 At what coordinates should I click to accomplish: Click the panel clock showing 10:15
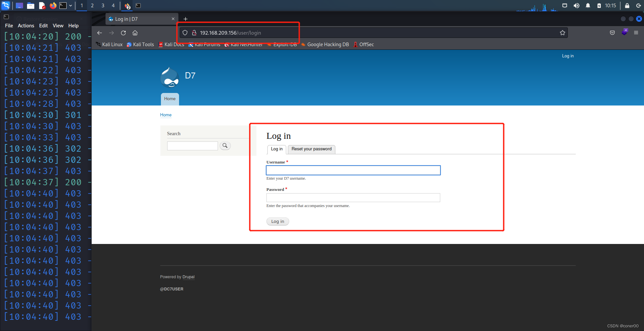[x=610, y=6]
